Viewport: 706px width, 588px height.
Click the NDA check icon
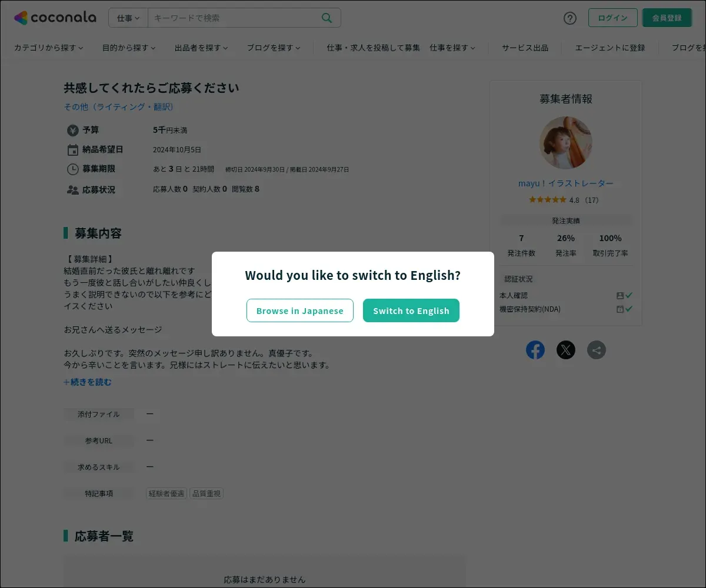pyautogui.click(x=629, y=309)
